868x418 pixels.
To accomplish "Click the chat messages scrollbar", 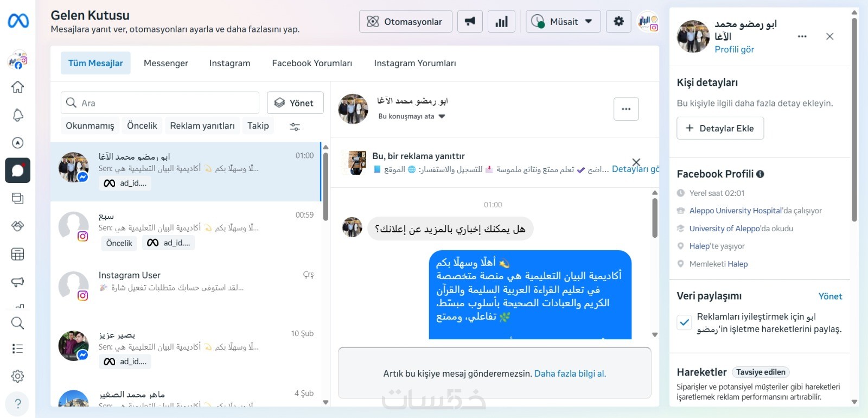I will pos(655,218).
